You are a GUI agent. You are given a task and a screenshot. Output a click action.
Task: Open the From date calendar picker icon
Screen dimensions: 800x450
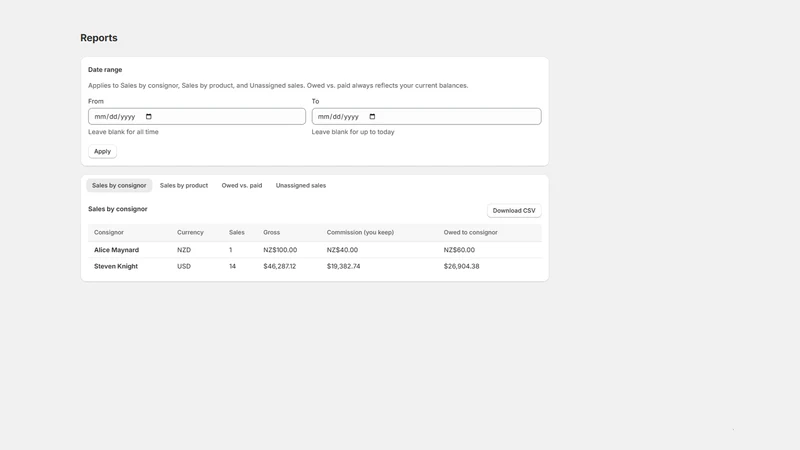(148, 116)
